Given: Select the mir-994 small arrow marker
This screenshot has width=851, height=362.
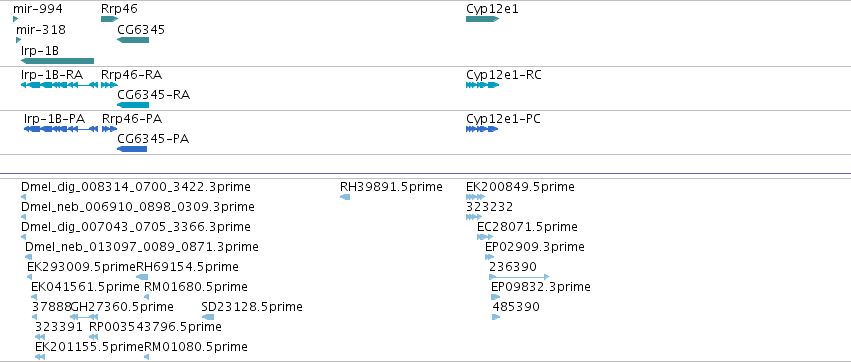Looking at the screenshot, I should coord(16,19).
